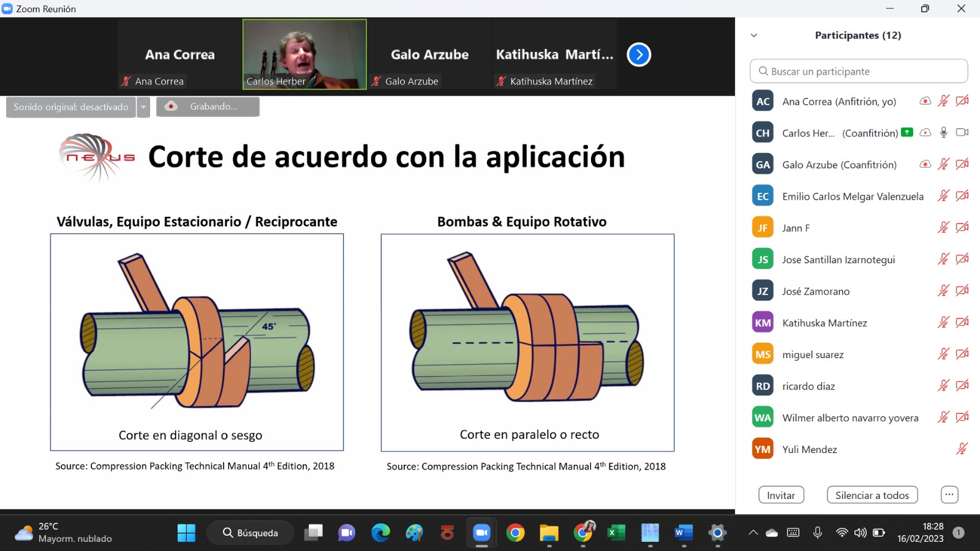The width and height of the screenshot is (980, 551).
Task: Click the recording indicator next to Galo Arzube
Action: [x=925, y=164]
